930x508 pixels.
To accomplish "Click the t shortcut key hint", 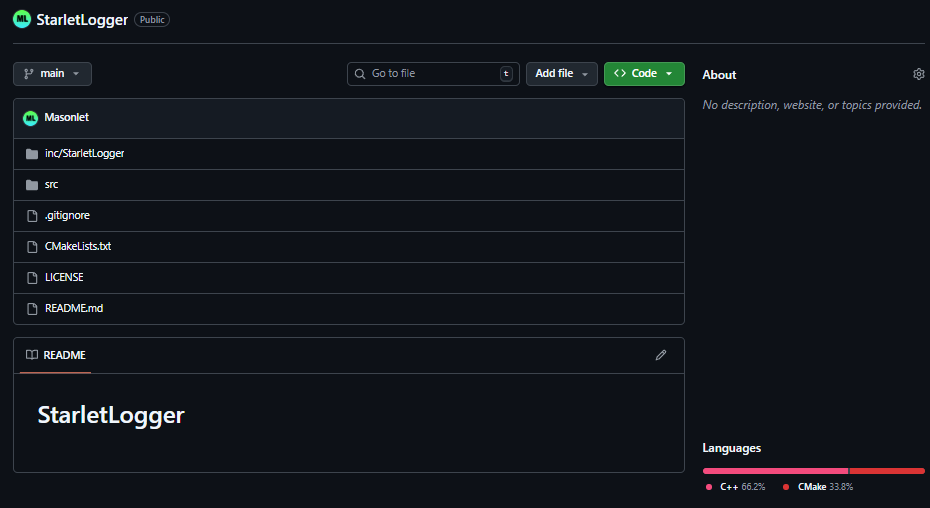I will tap(506, 74).
